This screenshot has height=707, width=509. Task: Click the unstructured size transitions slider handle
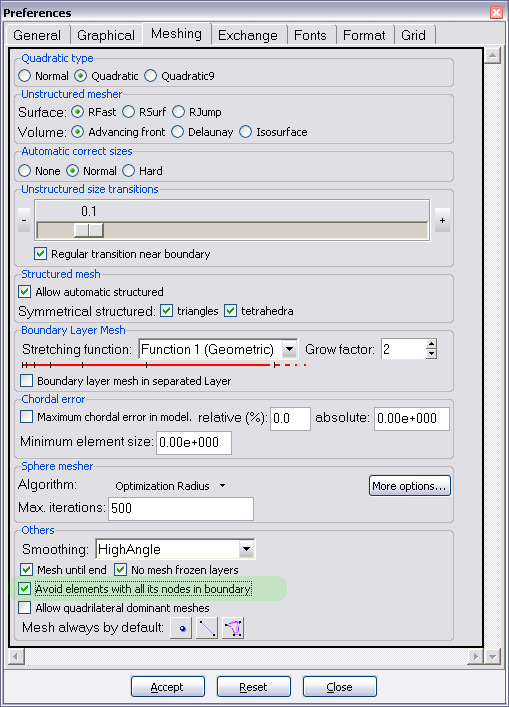click(89, 230)
